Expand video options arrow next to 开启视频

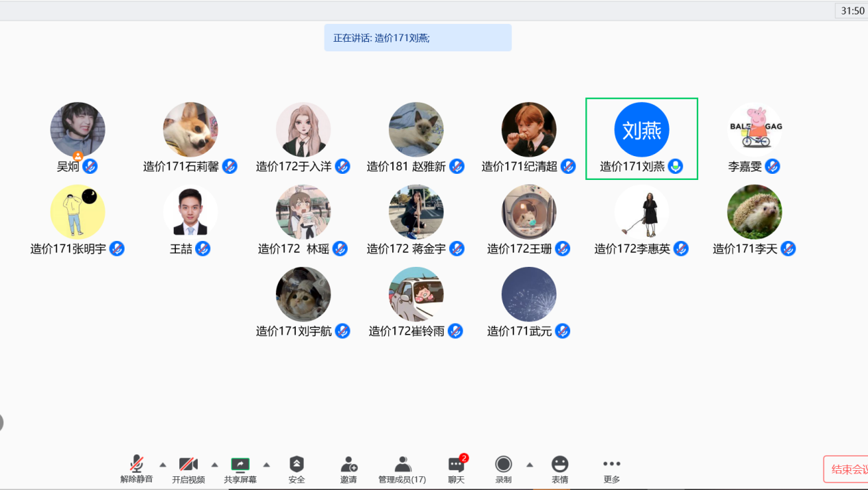(x=214, y=465)
